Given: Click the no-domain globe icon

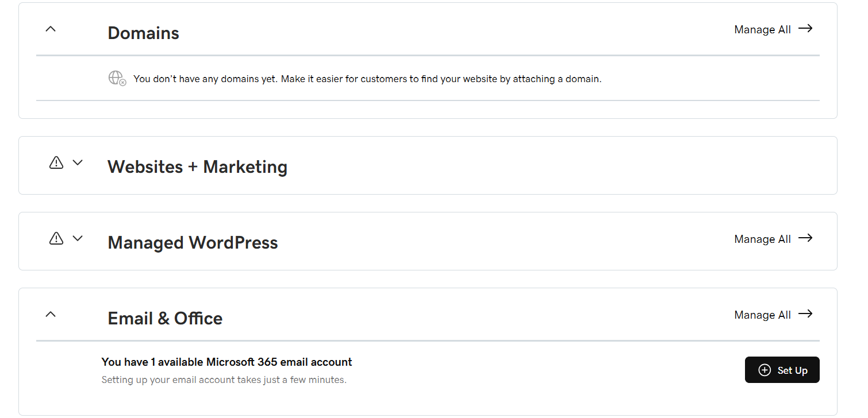Looking at the screenshot, I should (117, 78).
